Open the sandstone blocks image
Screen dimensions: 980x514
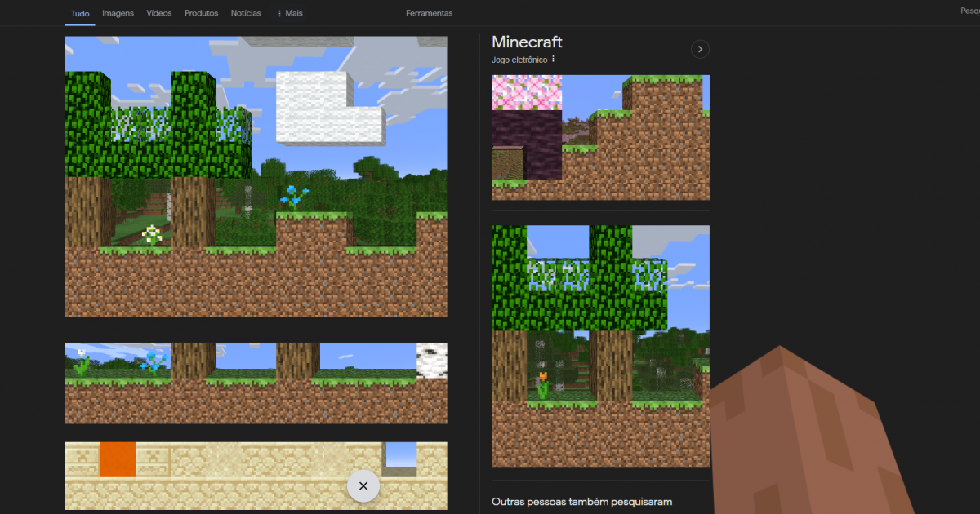(x=256, y=476)
